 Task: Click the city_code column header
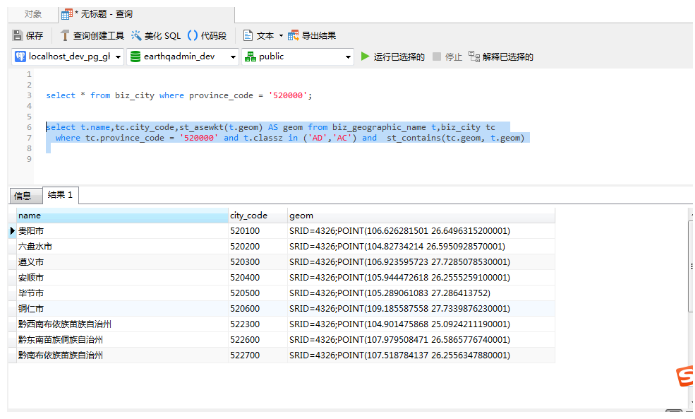pos(258,215)
